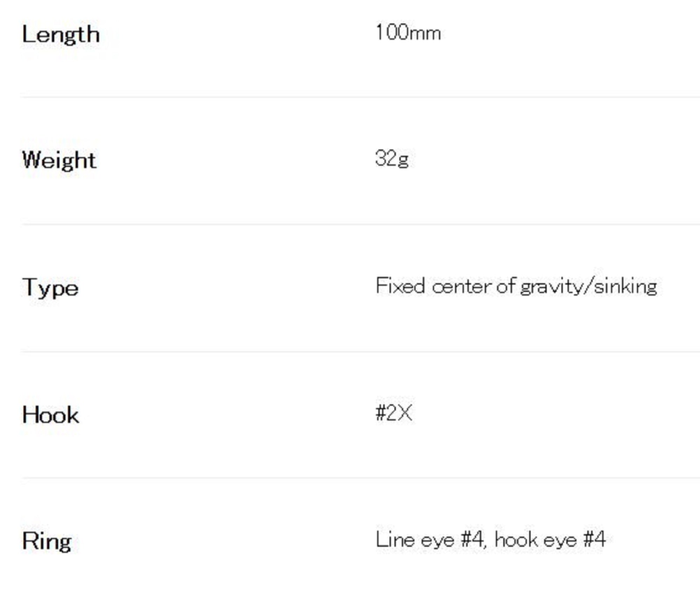Select the 100mm length value
Screen dimensions: 700x601
click(x=408, y=33)
